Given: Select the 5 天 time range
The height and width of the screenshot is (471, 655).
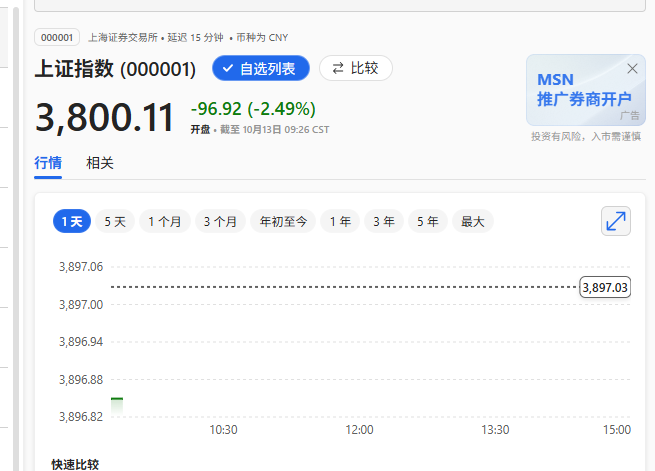Looking at the screenshot, I should click(115, 221).
